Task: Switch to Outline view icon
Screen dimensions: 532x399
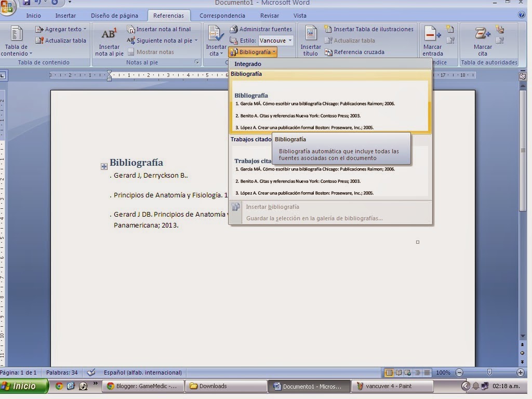Action: coord(417,373)
